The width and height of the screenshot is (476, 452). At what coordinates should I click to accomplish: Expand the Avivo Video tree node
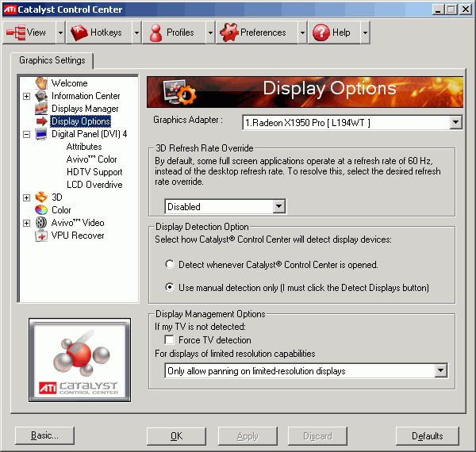click(x=27, y=224)
